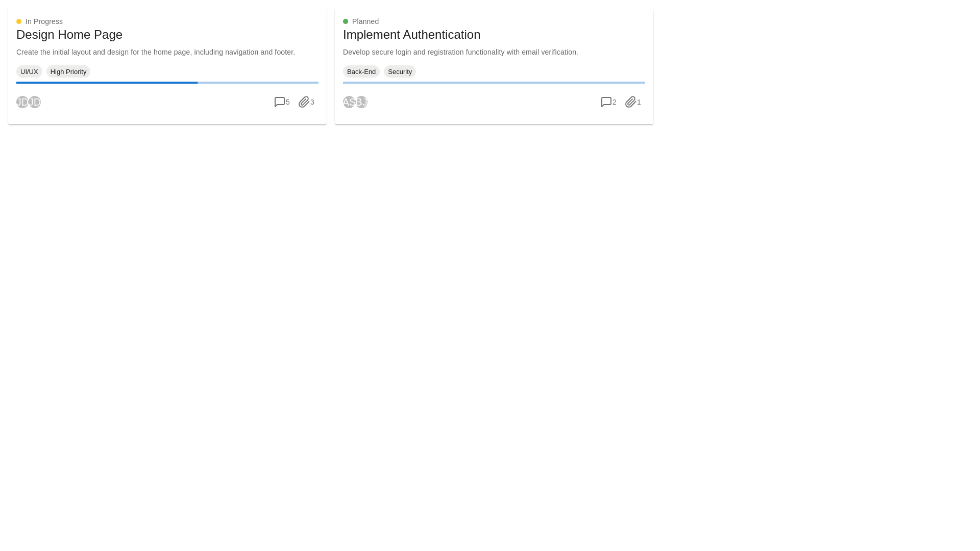Click attachments paperclip on Design Home Page card

pyautogui.click(x=304, y=102)
